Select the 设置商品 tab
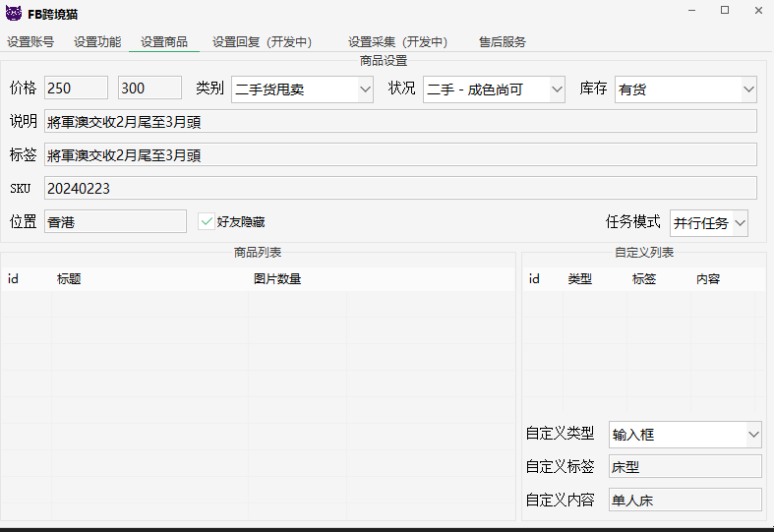 coord(164,42)
